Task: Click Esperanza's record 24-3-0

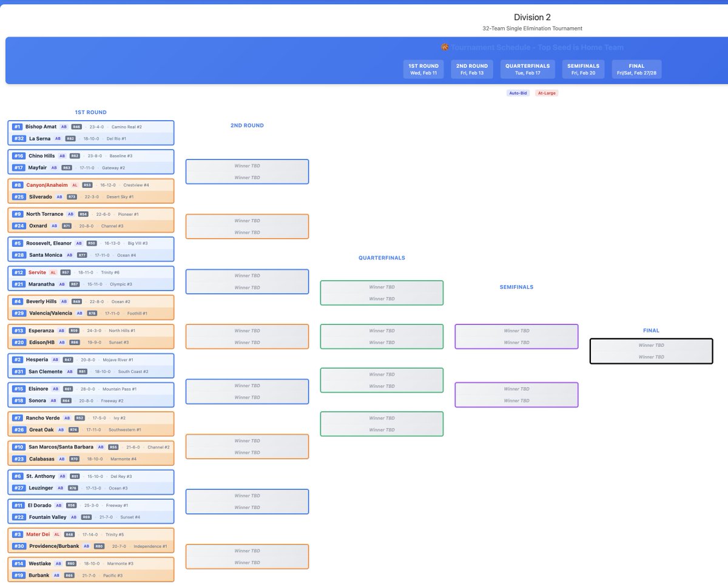Action: tap(93, 331)
